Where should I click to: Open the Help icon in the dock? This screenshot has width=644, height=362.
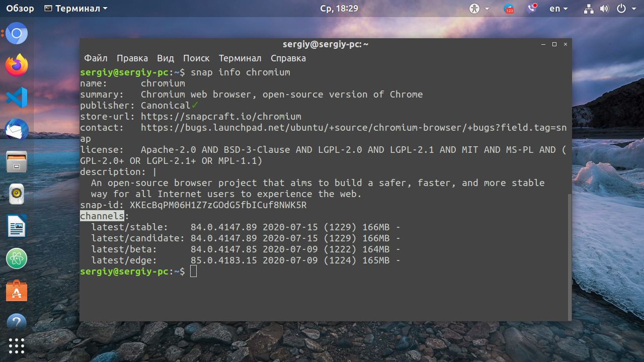[17, 322]
